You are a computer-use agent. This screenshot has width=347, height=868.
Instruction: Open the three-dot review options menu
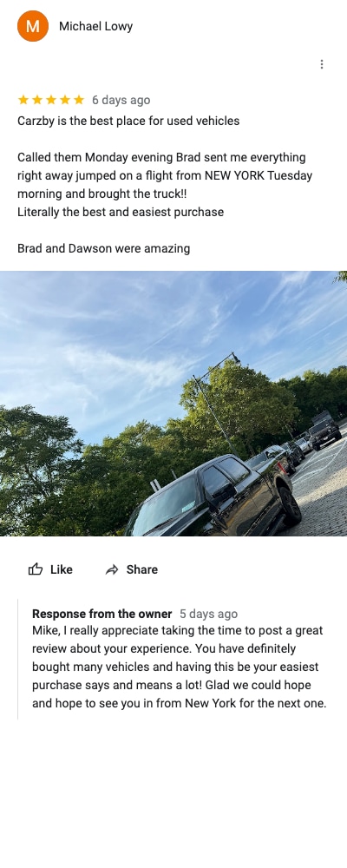(x=322, y=64)
